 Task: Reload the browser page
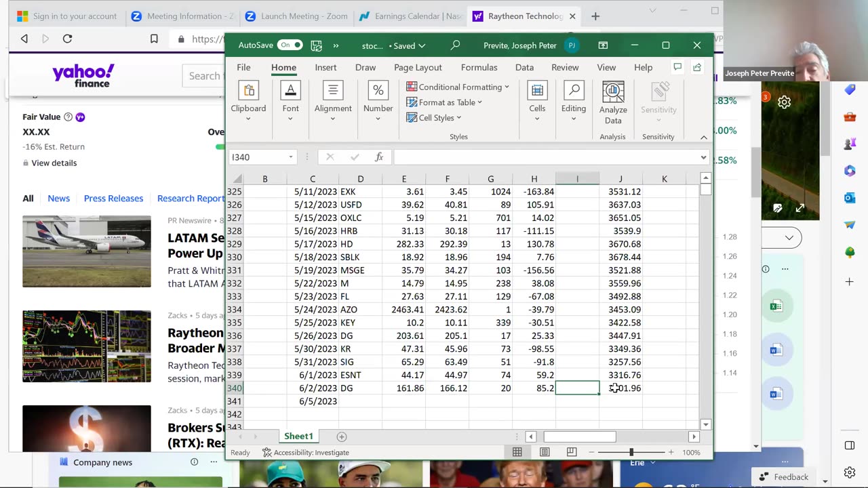(67, 39)
